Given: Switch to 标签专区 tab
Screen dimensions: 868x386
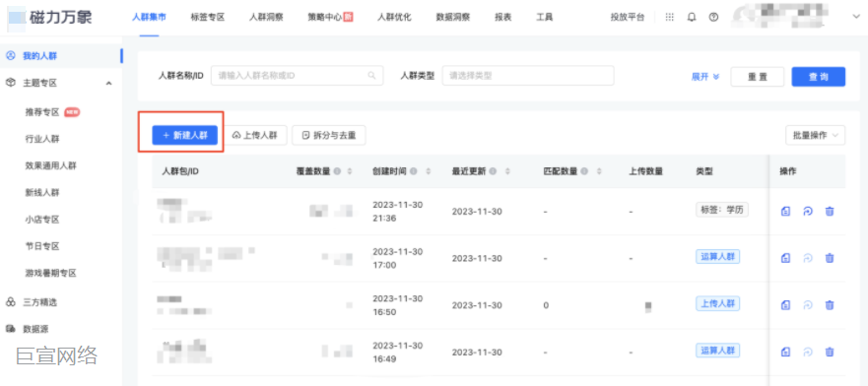Looking at the screenshot, I should click(208, 17).
